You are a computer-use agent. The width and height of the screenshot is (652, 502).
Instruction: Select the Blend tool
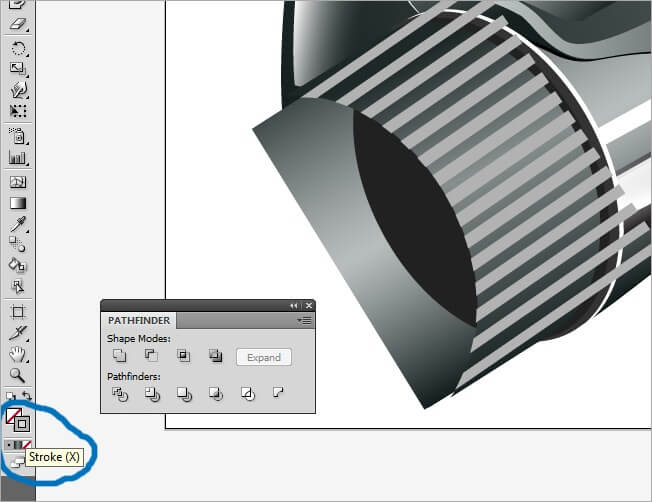click(18, 245)
